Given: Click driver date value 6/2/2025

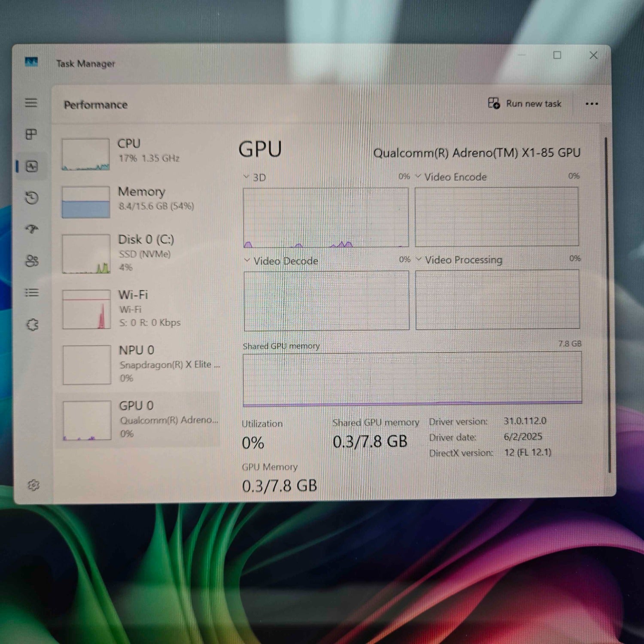Looking at the screenshot, I should pos(523,437).
